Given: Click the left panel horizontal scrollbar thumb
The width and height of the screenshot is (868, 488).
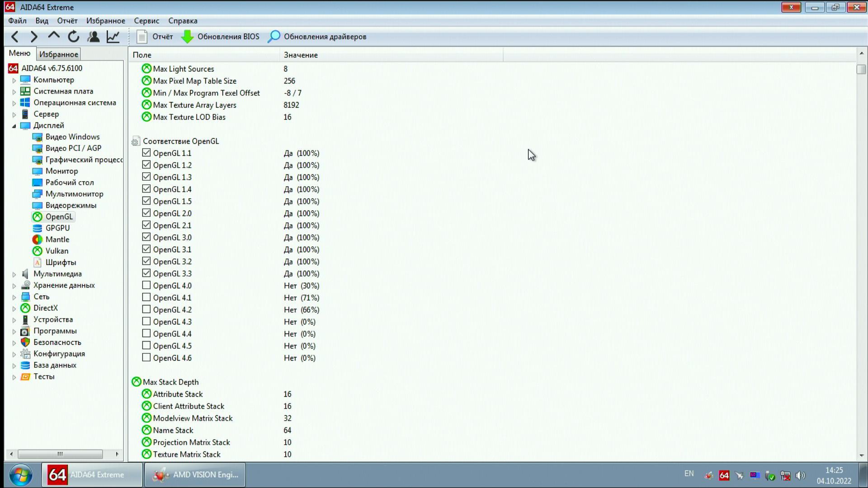Looking at the screenshot, I should 60,454.
